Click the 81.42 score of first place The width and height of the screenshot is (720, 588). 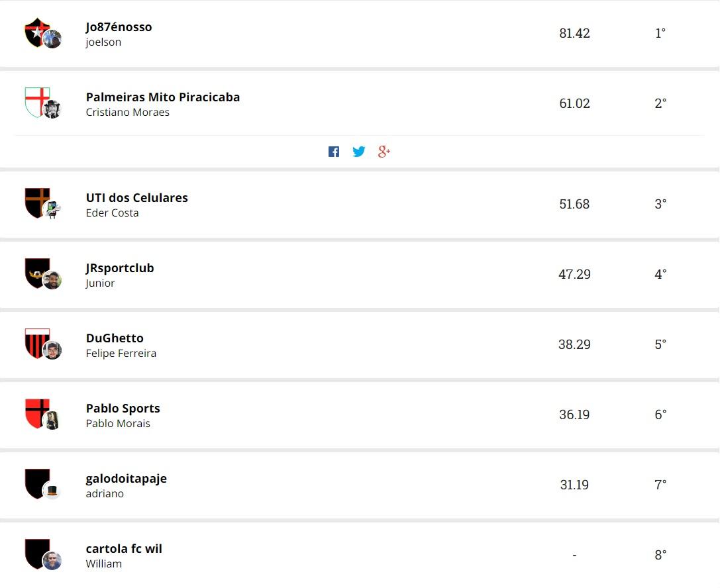[x=574, y=33]
